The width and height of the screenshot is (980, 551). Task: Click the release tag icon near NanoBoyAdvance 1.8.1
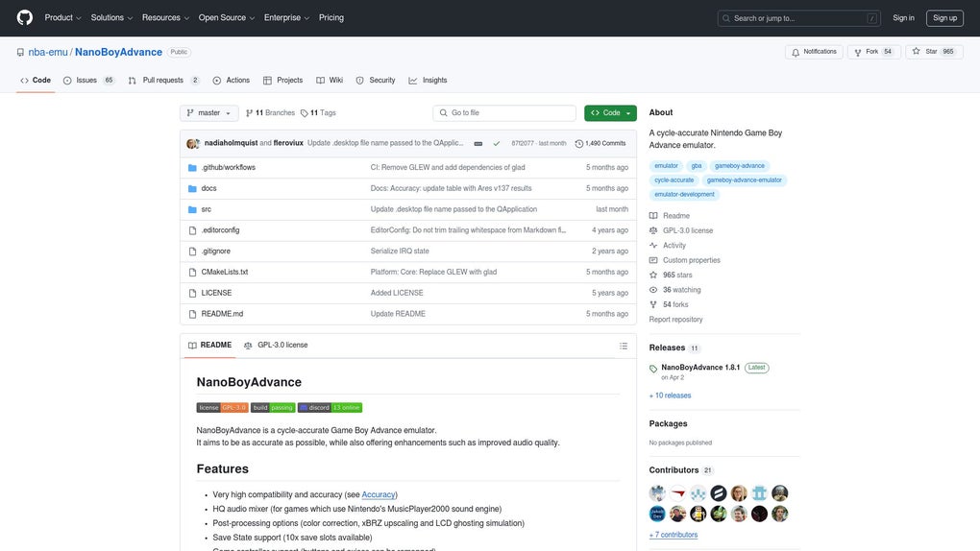pos(653,369)
